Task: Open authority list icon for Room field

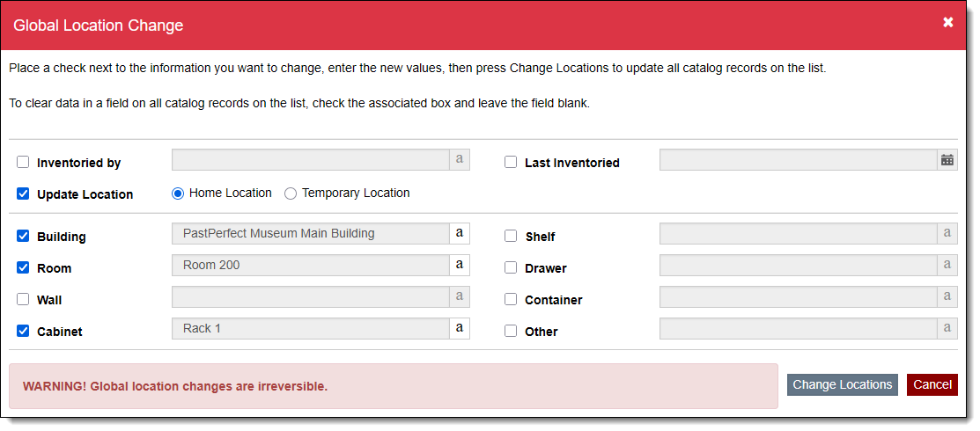Action: click(460, 265)
